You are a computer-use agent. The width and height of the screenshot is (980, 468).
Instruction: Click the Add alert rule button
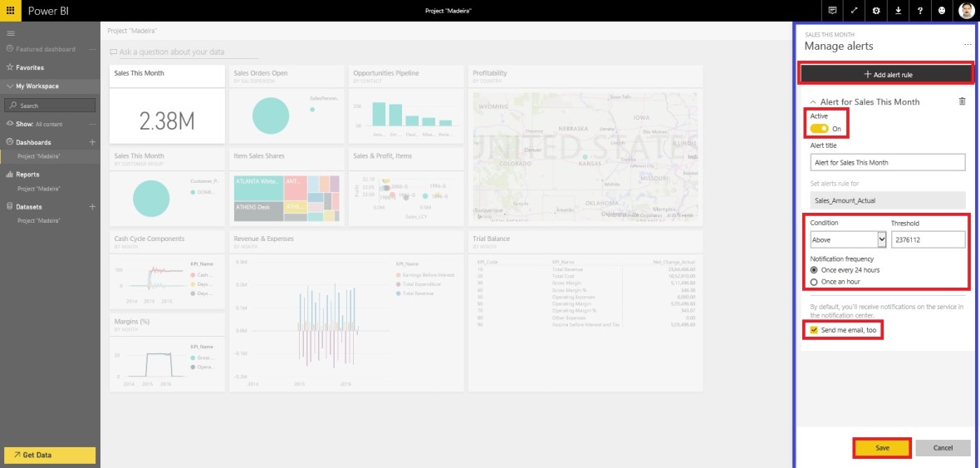click(885, 74)
